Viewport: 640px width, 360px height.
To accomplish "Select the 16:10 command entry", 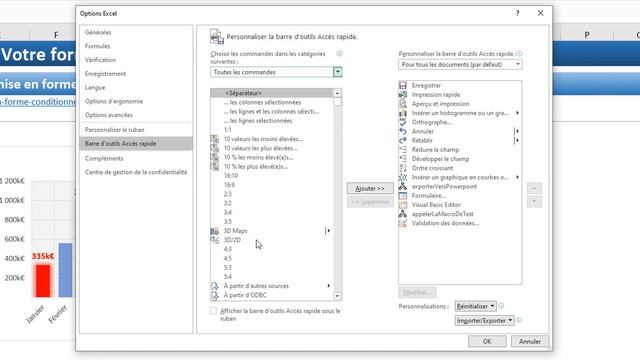I will click(272, 176).
